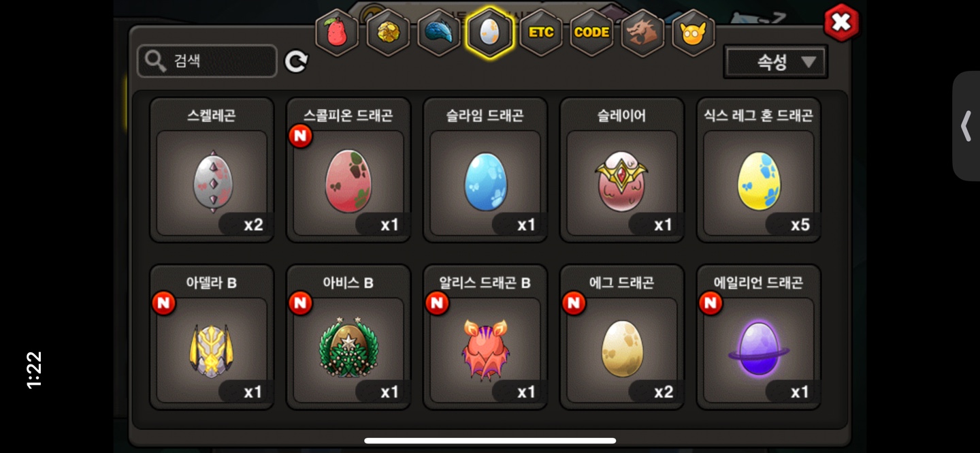Image resolution: width=980 pixels, height=453 pixels.
Task: Click the 검색 search input field
Action: coord(208,61)
